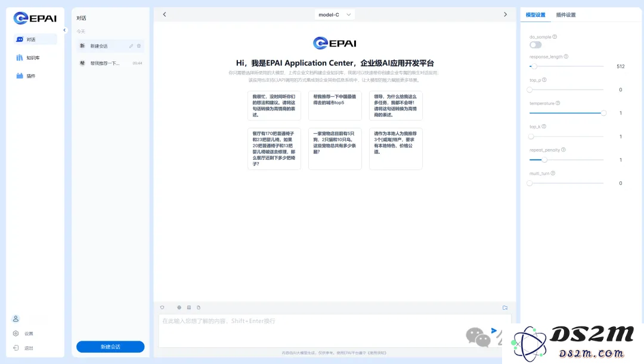This screenshot has width=644, height=364.
Task: Click the multi_turn slider handle
Action: 530,183
